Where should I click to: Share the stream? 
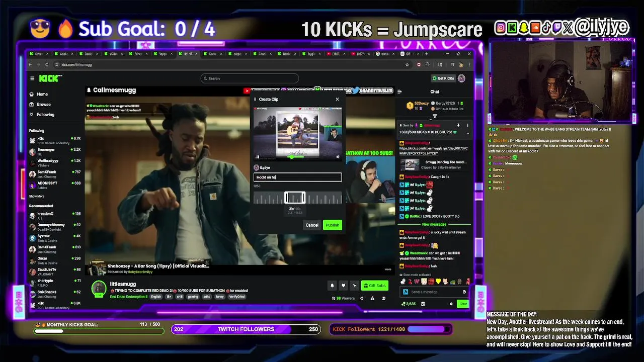[361, 298]
